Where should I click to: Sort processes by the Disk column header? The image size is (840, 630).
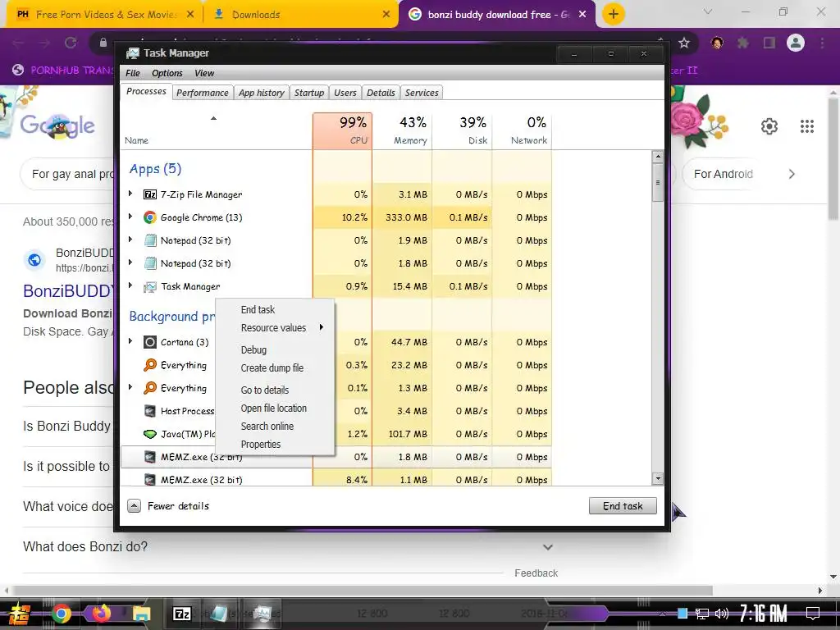pos(463,130)
